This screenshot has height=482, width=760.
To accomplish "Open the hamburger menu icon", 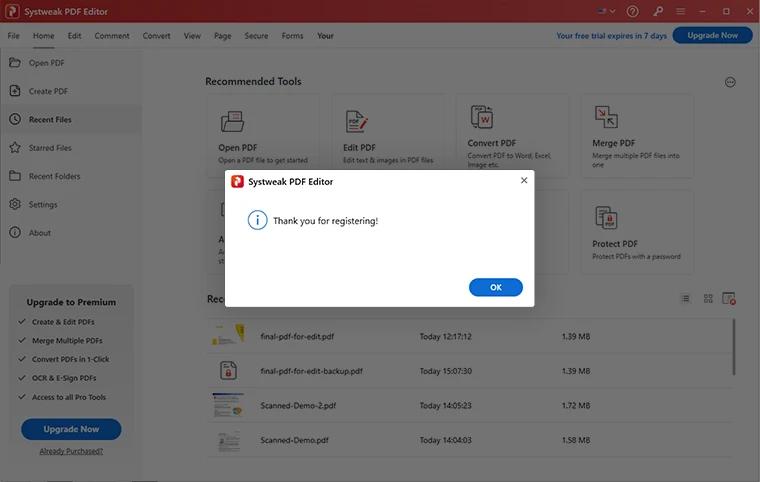I will pos(681,11).
